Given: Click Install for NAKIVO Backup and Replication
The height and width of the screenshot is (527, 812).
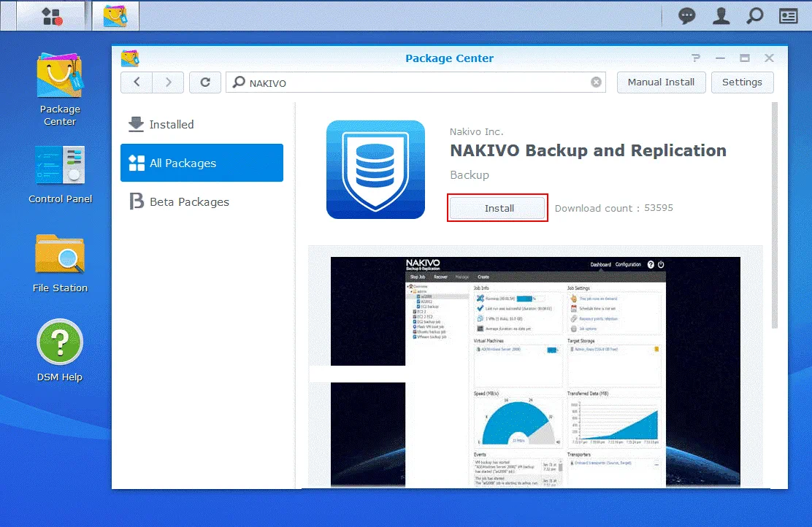Looking at the screenshot, I should point(499,208).
